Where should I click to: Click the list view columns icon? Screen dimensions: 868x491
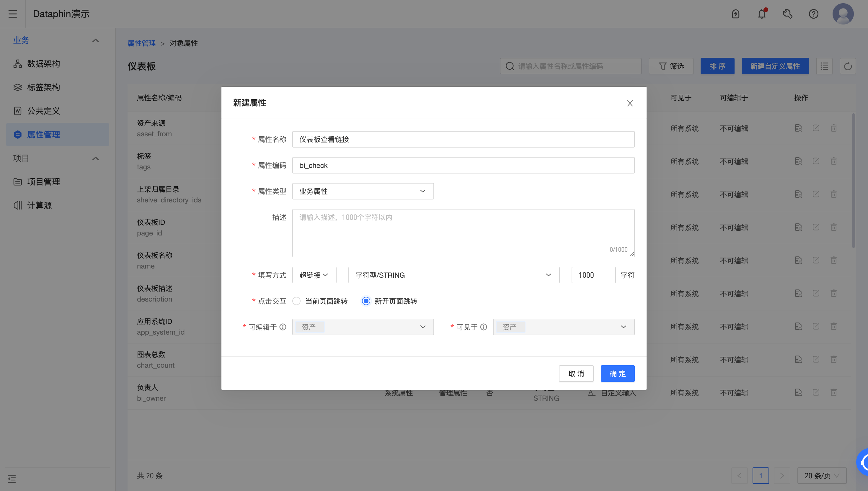point(824,66)
